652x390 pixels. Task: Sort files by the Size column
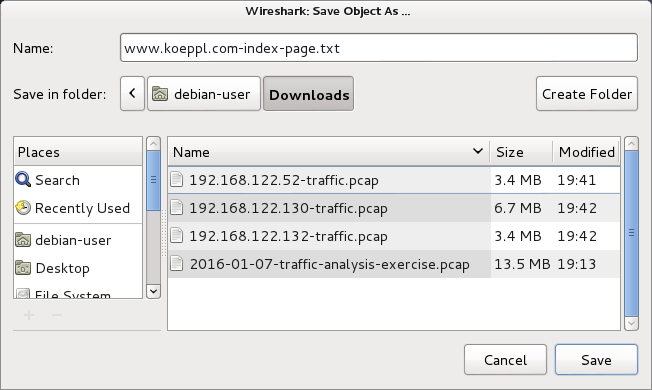pos(521,152)
